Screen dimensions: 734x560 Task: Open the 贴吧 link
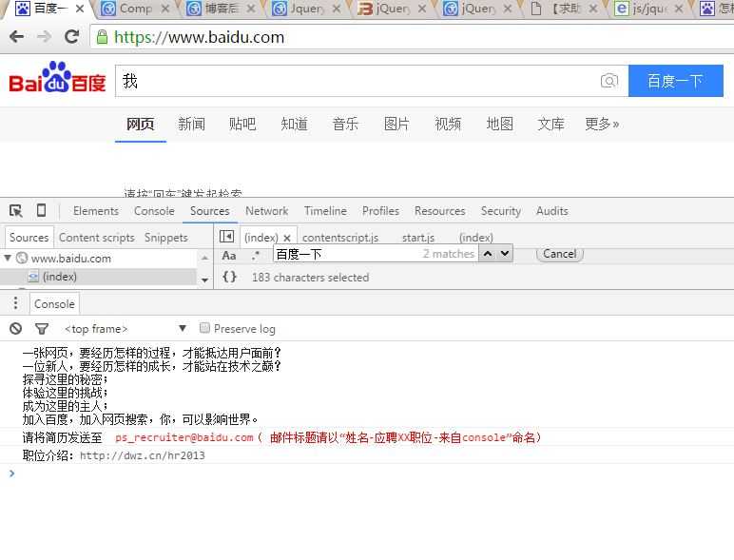pos(242,124)
